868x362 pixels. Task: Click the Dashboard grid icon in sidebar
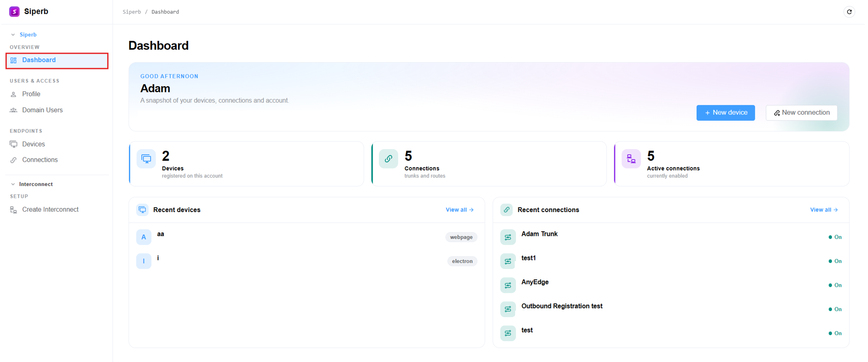pos(13,60)
